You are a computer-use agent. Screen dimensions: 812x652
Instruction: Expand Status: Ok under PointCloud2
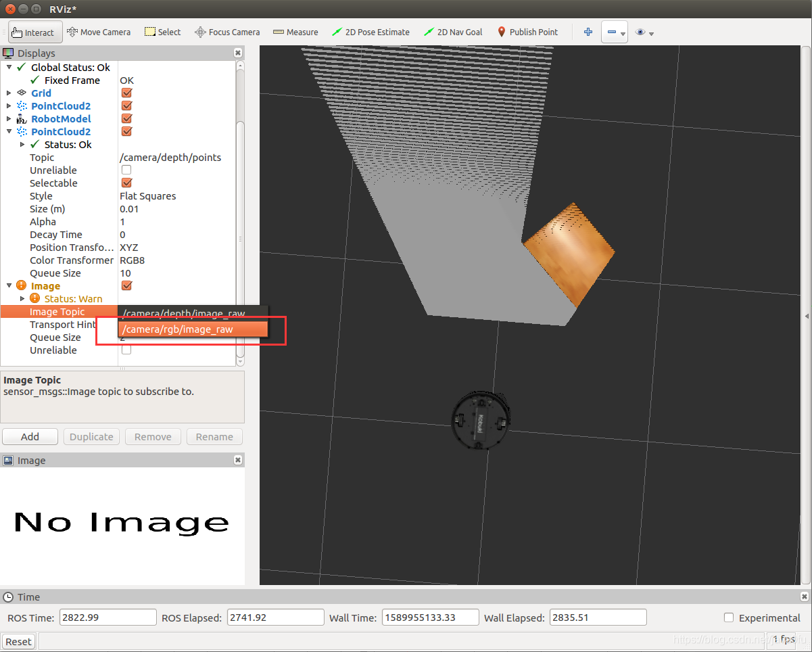pyautogui.click(x=22, y=144)
